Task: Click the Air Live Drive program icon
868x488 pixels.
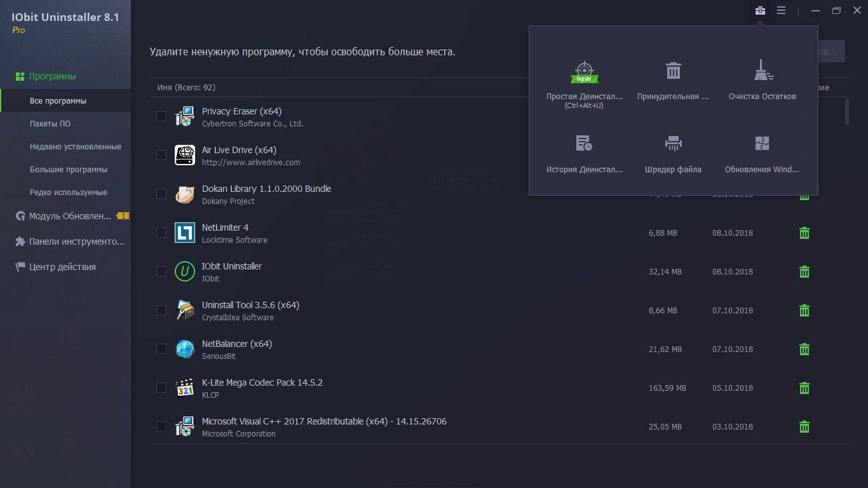Action: pos(184,155)
